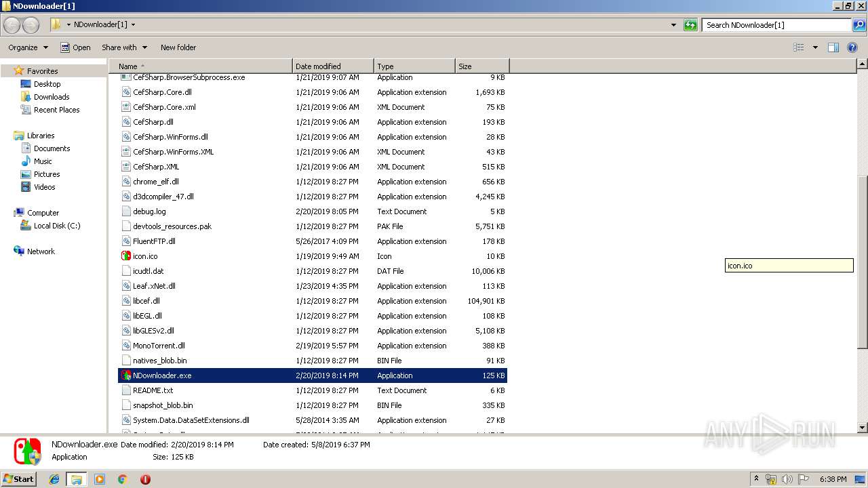Click the Opera taskbar icon

(145, 479)
